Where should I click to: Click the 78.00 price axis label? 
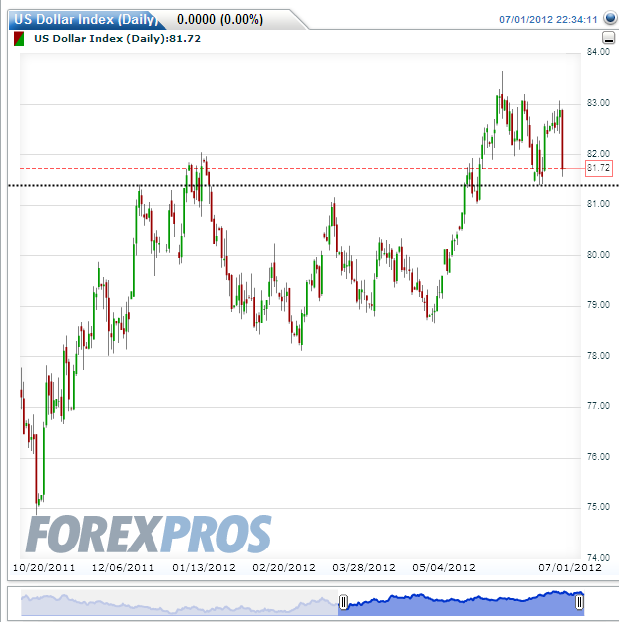tap(598, 356)
